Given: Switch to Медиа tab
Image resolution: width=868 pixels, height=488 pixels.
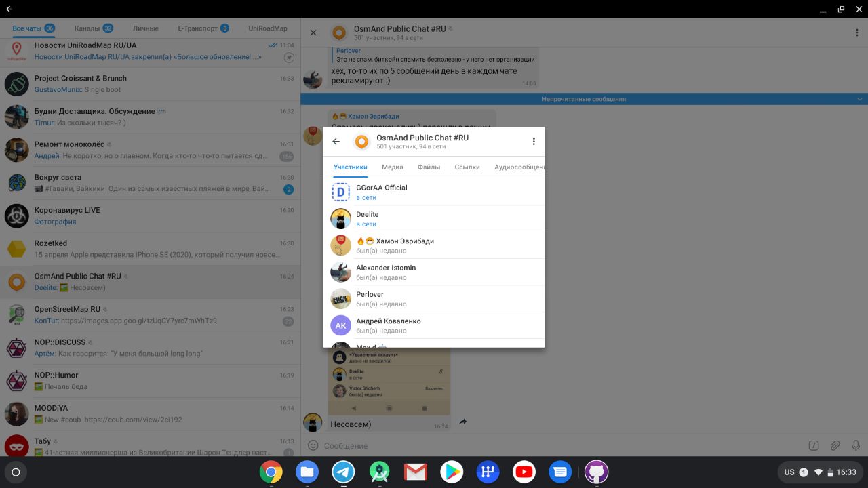Looking at the screenshot, I should pyautogui.click(x=393, y=167).
